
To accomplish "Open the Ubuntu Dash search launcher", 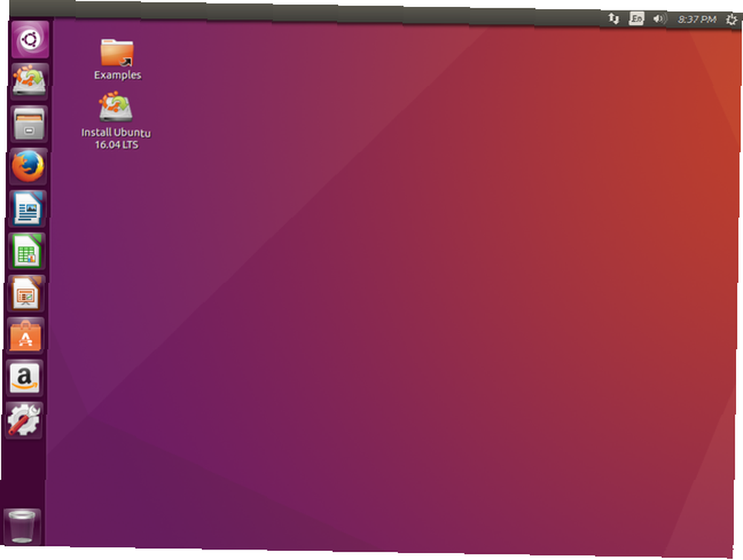I will (30, 40).
